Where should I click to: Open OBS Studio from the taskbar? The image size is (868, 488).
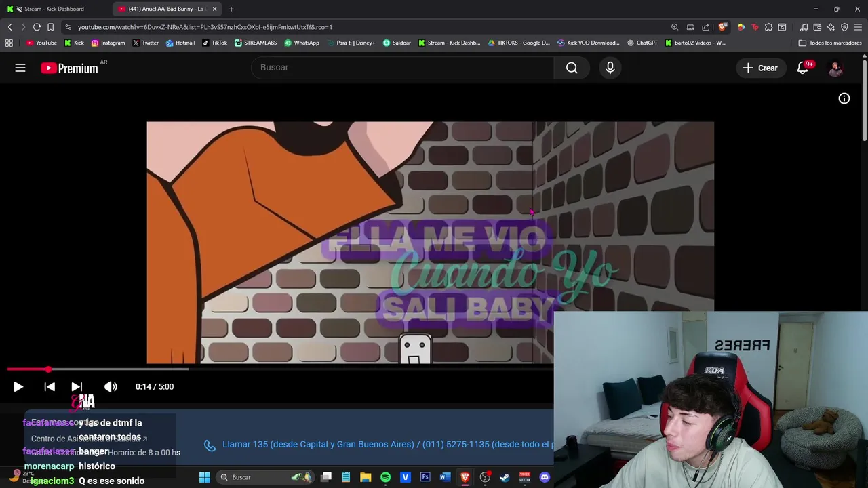[x=485, y=477]
